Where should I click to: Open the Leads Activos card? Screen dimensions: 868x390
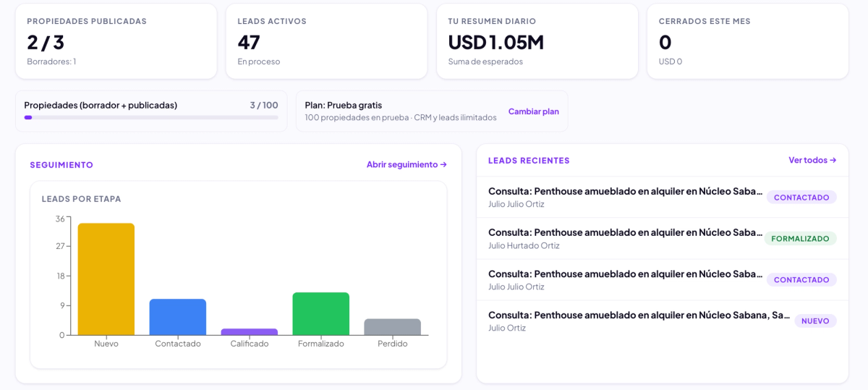point(327,41)
